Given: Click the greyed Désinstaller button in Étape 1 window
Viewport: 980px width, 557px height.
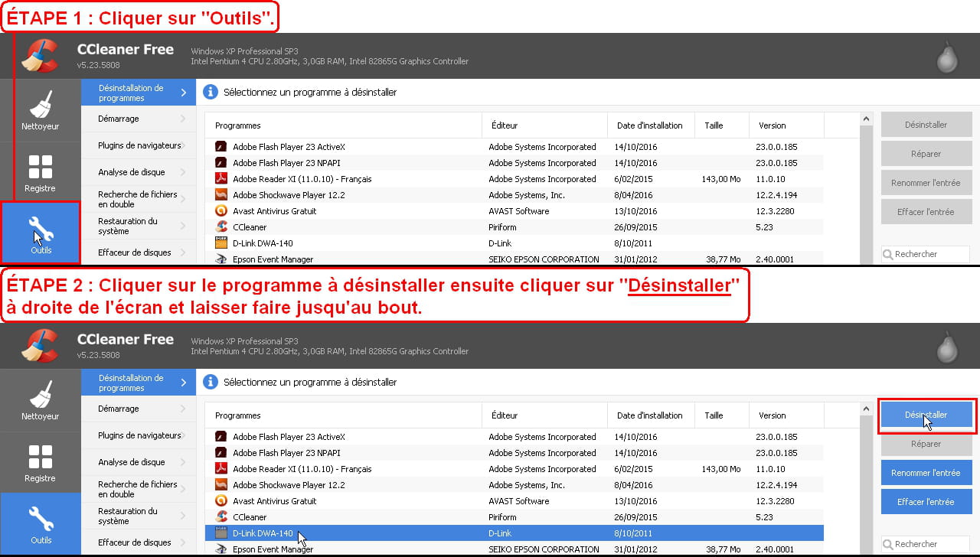Looking at the screenshot, I should [x=926, y=125].
